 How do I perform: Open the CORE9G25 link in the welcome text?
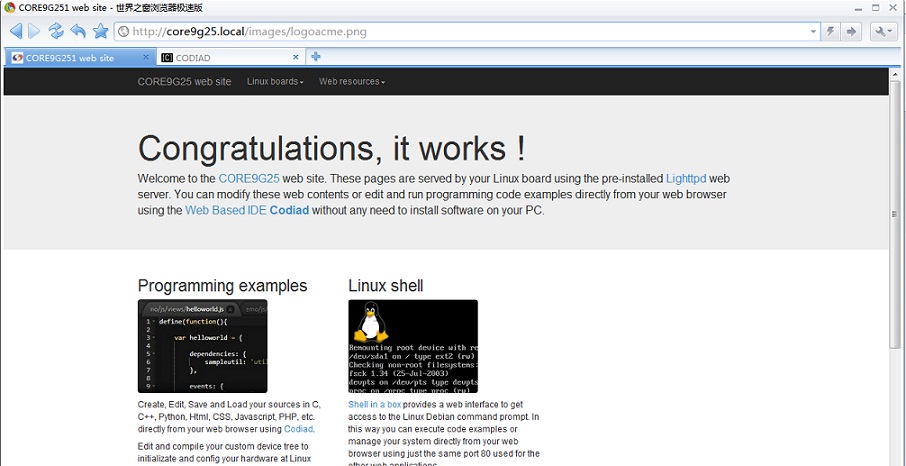249,179
